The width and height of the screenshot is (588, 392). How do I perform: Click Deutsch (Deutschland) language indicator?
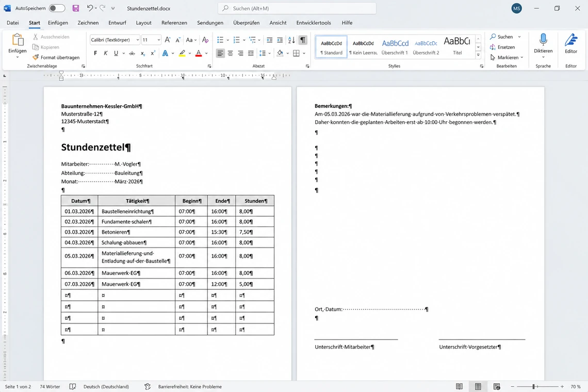click(106, 386)
